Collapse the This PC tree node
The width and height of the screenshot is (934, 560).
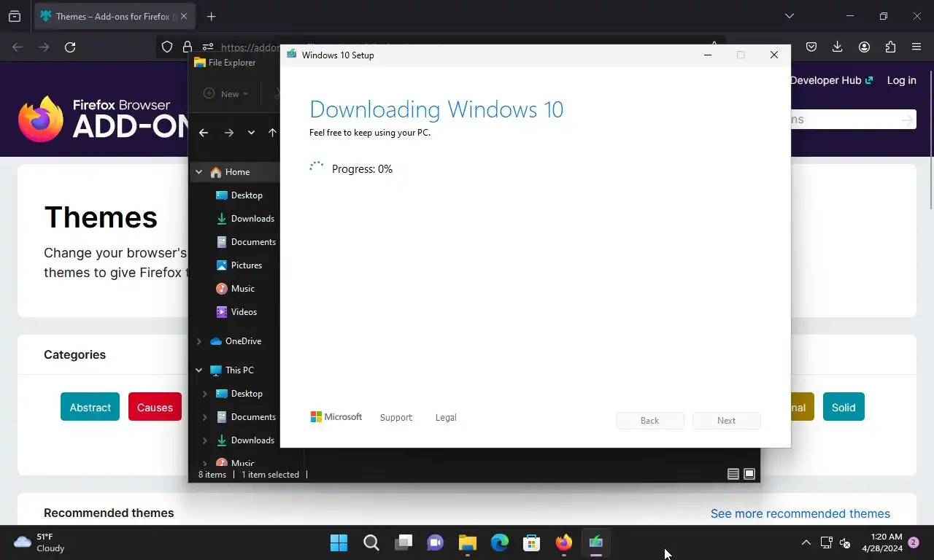pos(198,370)
